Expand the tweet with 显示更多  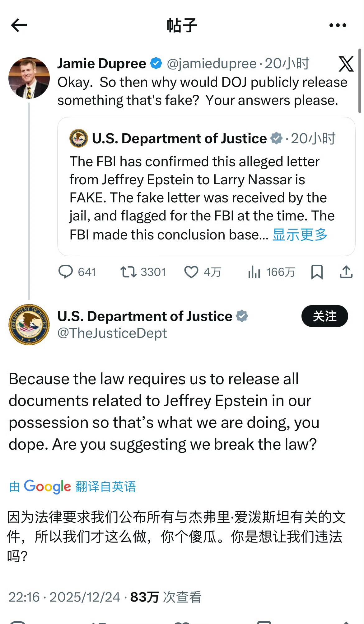[300, 235]
